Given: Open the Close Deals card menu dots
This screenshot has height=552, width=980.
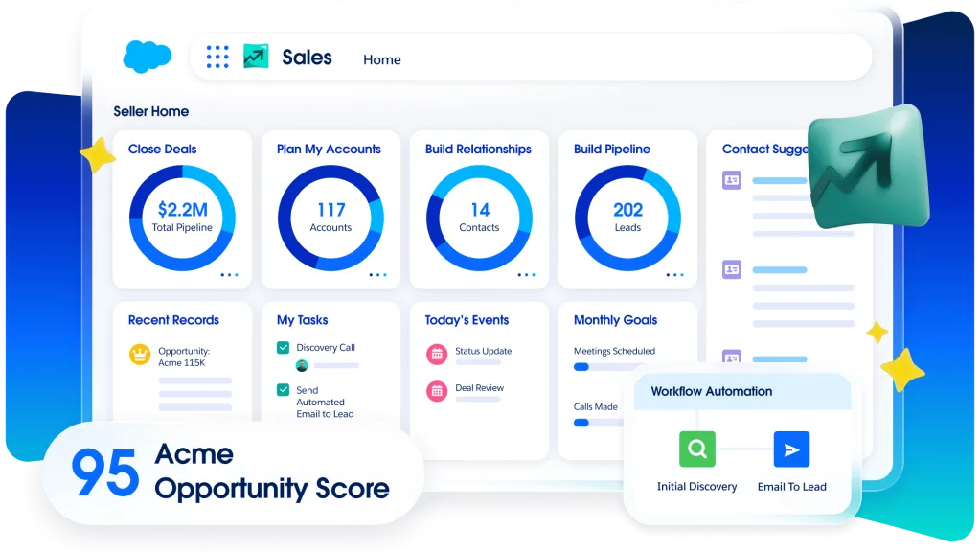Looking at the screenshot, I should (229, 274).
